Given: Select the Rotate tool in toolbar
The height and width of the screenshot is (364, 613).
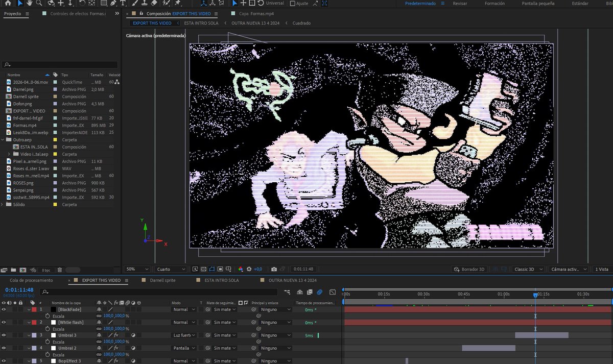Looking at the screenshot, I should [82, 3].
